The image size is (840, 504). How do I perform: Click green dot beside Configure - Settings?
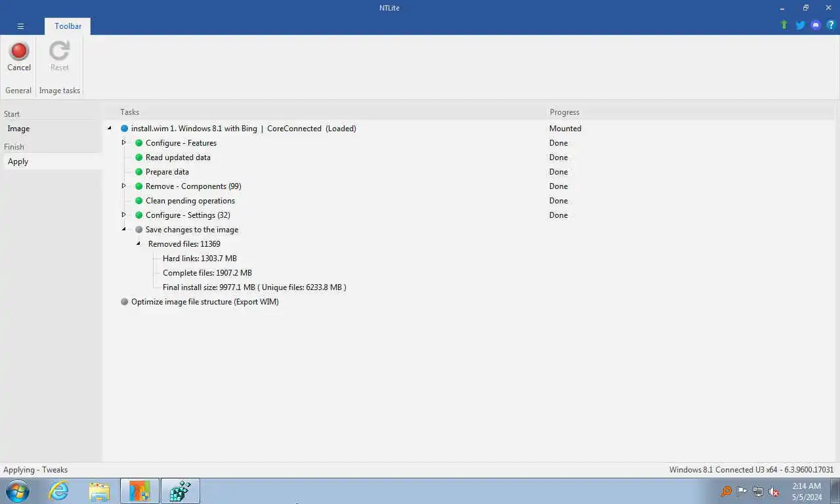point(138,215)
